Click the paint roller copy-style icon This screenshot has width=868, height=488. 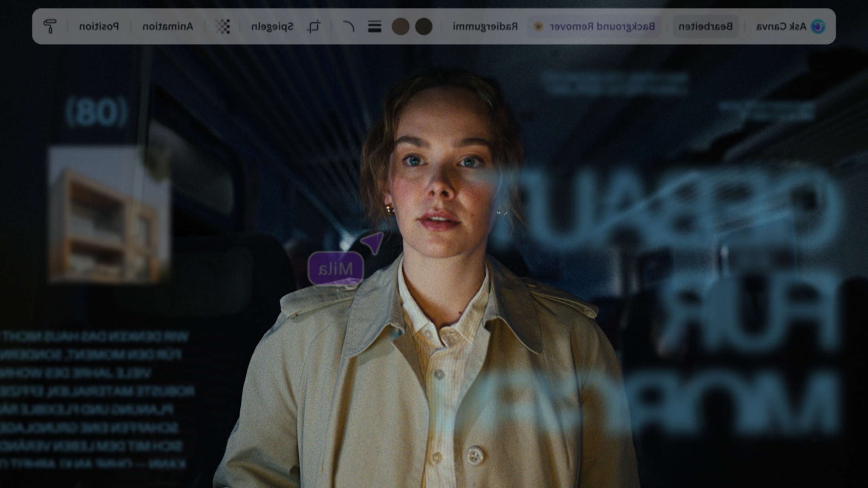50,26
